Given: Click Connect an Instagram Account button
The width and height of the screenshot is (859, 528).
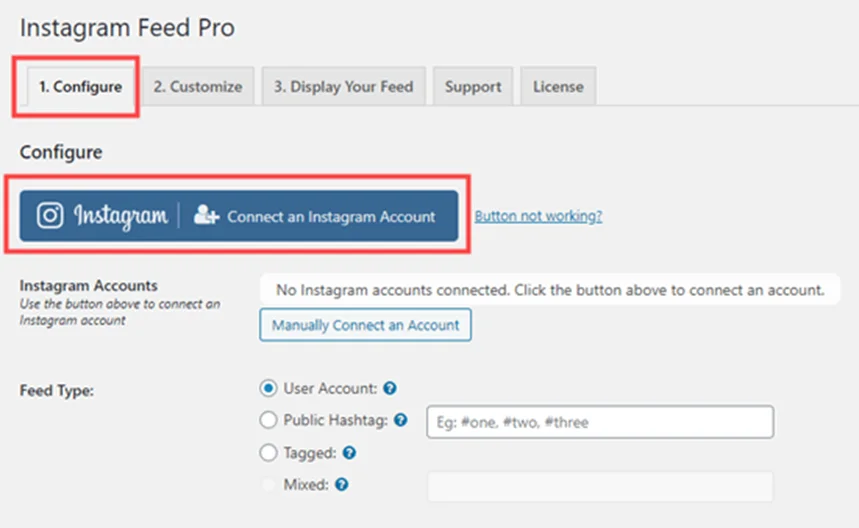Looking at the screenshot, I should [239, 216].
